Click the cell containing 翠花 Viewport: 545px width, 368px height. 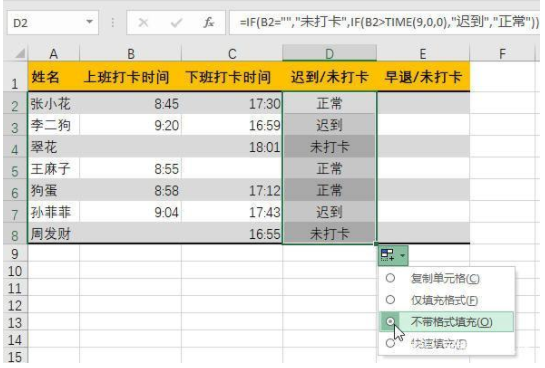[54, 146]
